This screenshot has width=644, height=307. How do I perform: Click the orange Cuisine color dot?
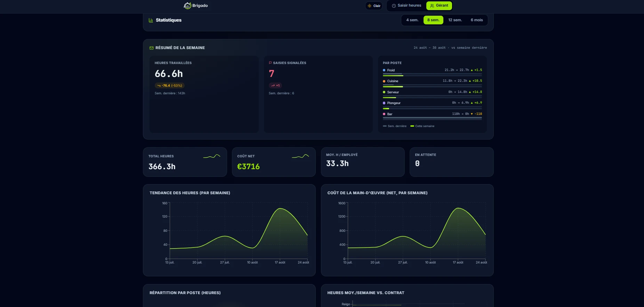coord(384,81)
